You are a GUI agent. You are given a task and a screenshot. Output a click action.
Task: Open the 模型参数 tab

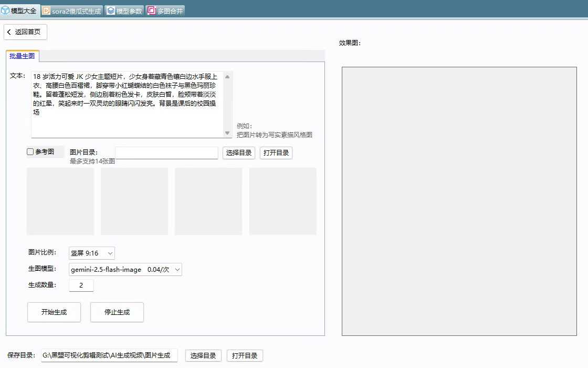pos(124,11)
